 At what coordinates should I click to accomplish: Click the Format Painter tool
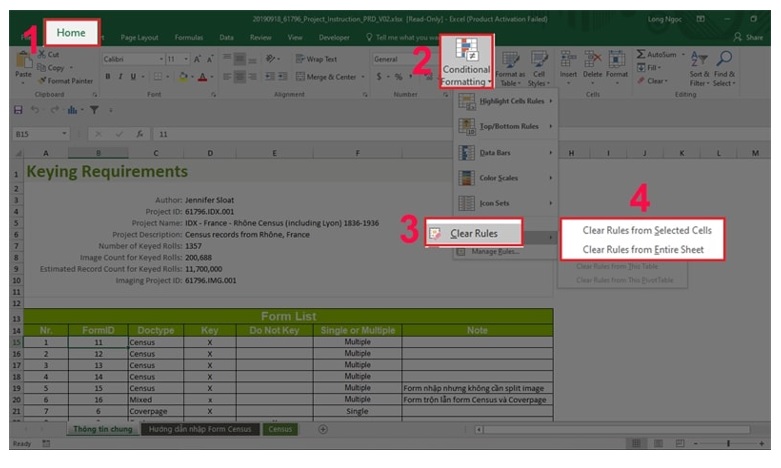(x=68, y=80)
